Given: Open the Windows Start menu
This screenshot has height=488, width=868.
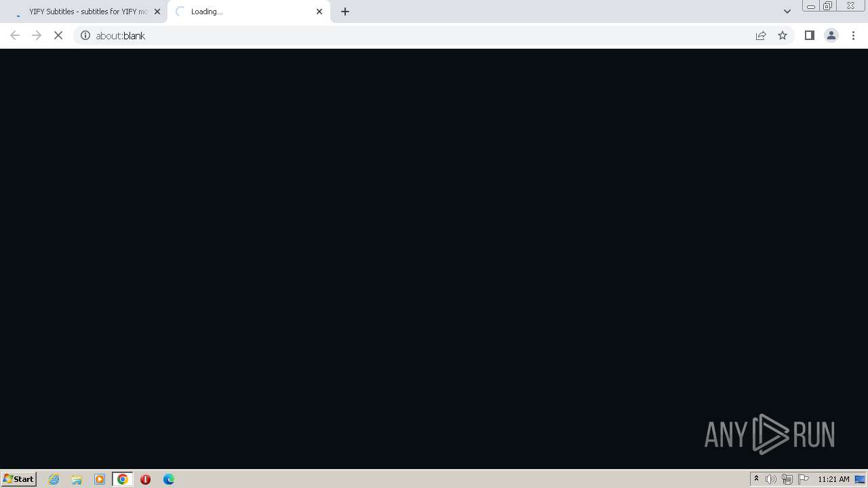Looking at the screenshot, I should click(19, 479).
